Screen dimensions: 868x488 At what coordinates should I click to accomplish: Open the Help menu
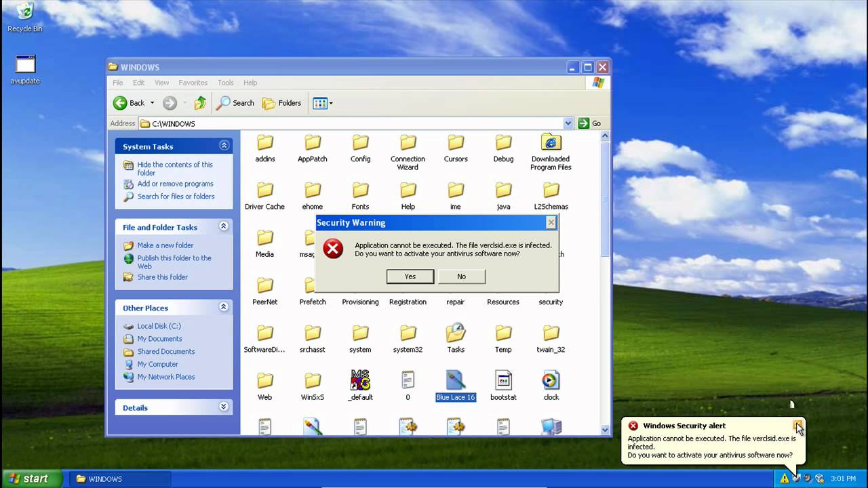tap(250, 83)
